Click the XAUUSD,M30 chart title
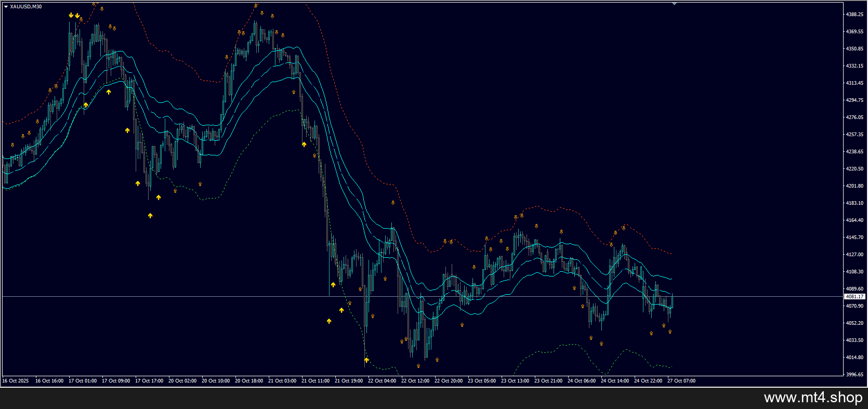 26,7
